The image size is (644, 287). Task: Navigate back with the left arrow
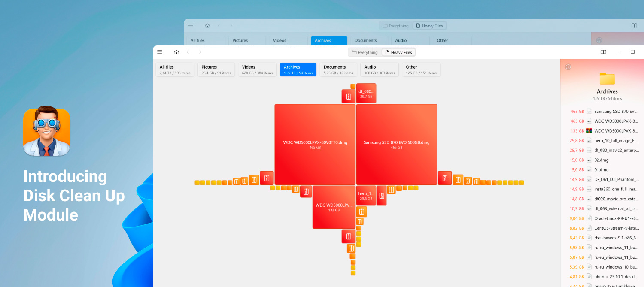click(188, 52)
